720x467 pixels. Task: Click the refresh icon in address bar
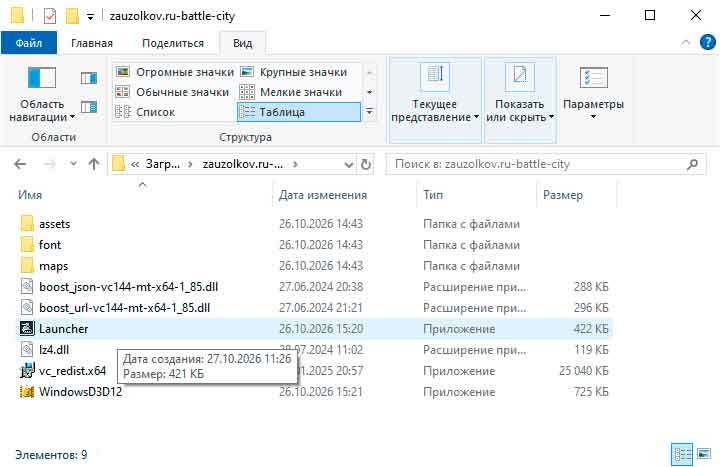click(366, 164)
